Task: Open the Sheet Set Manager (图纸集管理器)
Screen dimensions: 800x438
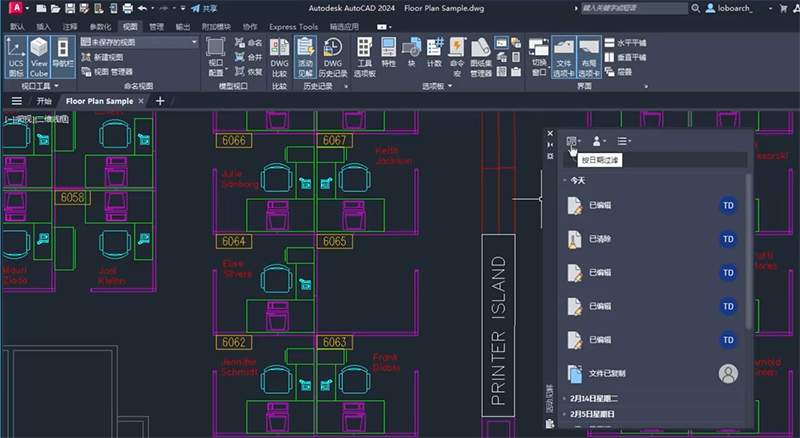Action: (x=481, y=56)
